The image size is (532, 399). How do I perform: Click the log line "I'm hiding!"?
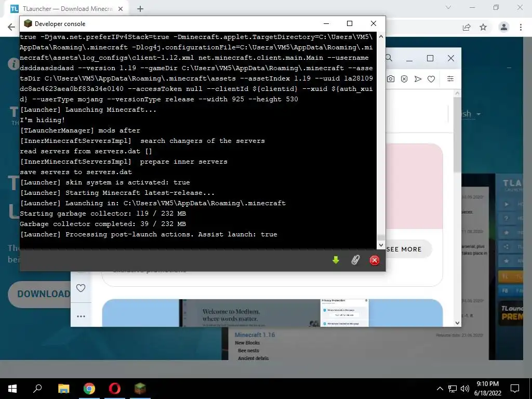pyautogui.click(x=43, y=120)
